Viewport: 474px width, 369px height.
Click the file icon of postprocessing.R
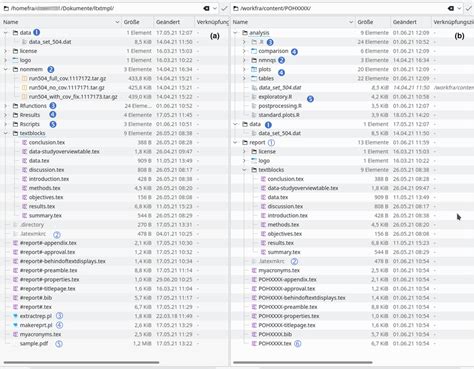click(254, 106)
